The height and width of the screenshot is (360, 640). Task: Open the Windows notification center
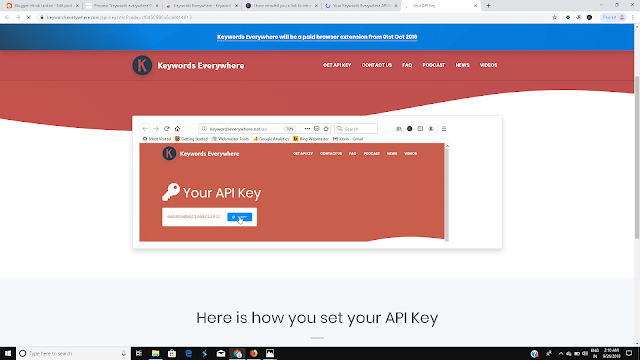(629, 353)
